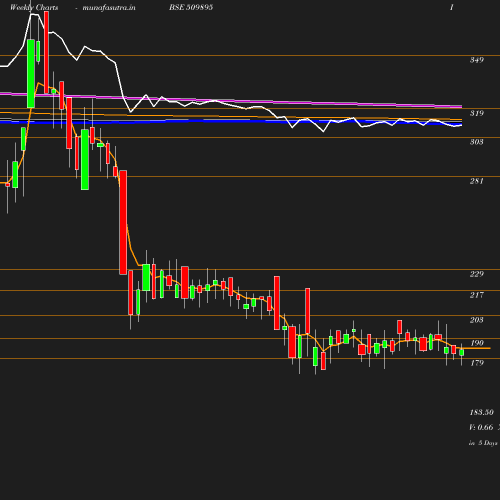The image size is (500, 500).
Task: Click the 281 price level label
Action: [x=477, y=181]
